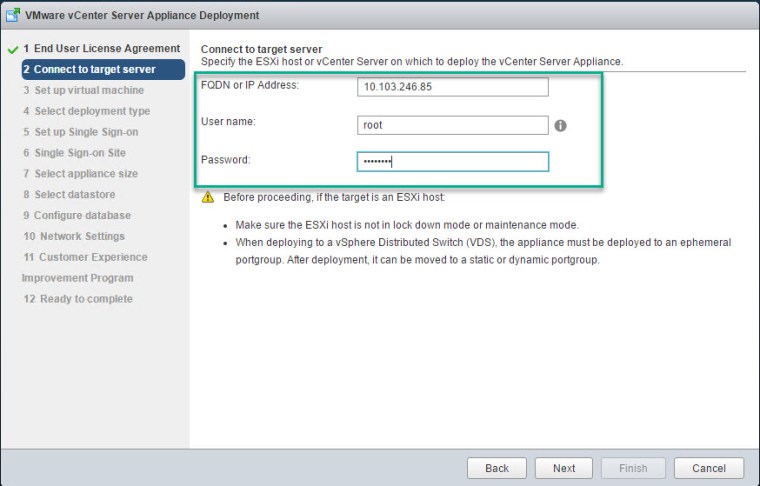Open step 1 End User License Agreement
Viewport: 760px width, 486px height.
(x=102, y=48)
